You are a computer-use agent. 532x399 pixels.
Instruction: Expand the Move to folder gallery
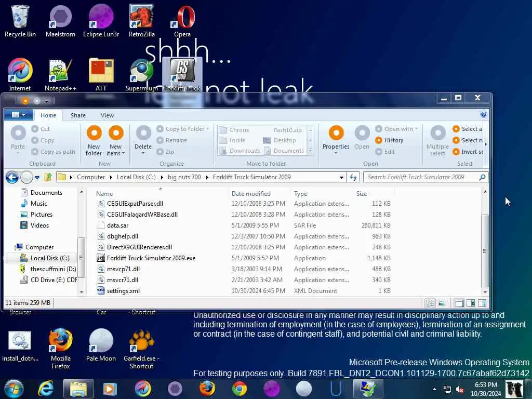click(310, 151)
